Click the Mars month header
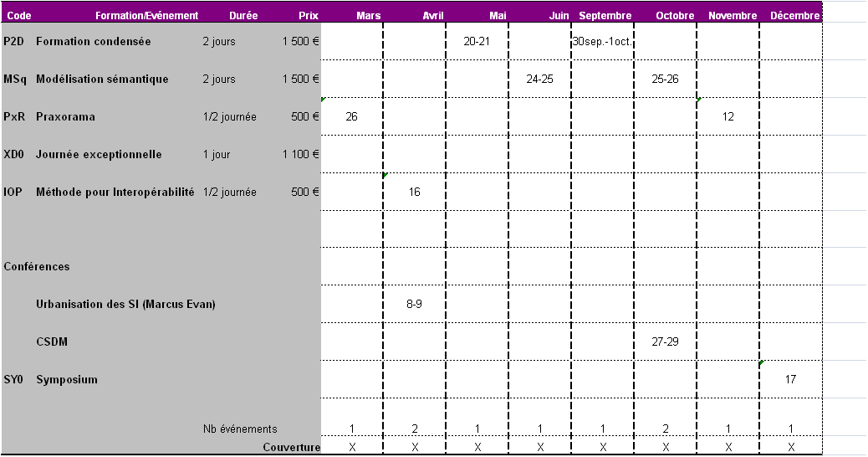Viewport: 868px width, 457px height. (368, 16)
